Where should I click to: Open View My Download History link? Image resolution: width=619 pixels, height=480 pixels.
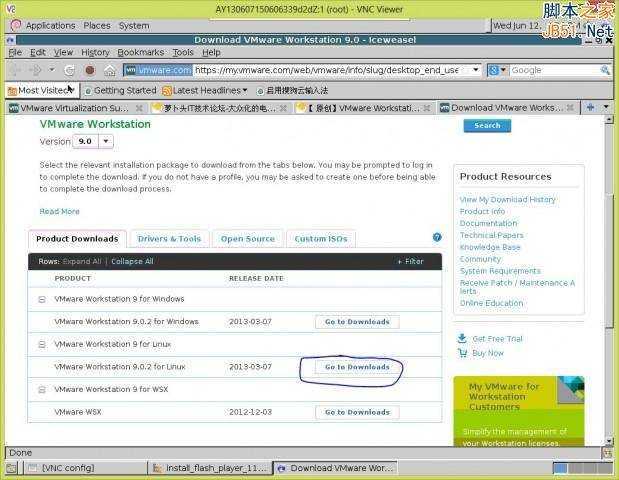pyautogui.click(x=507, y=200)
